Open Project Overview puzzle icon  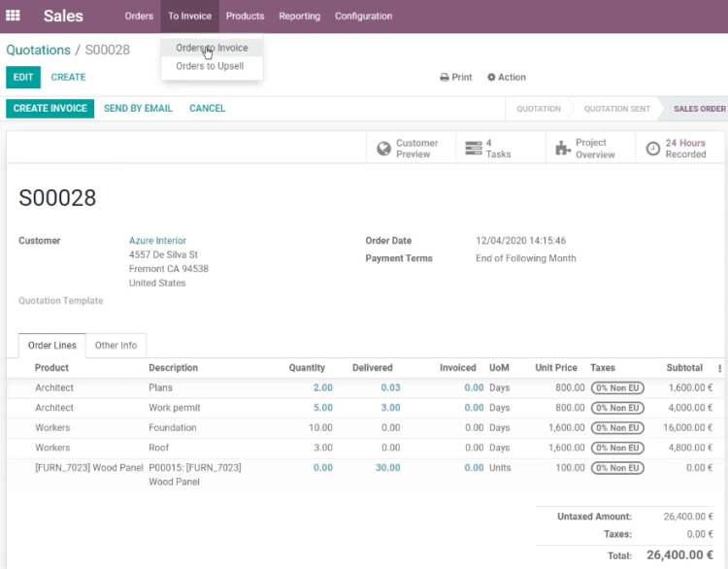[x=563, y=149]
